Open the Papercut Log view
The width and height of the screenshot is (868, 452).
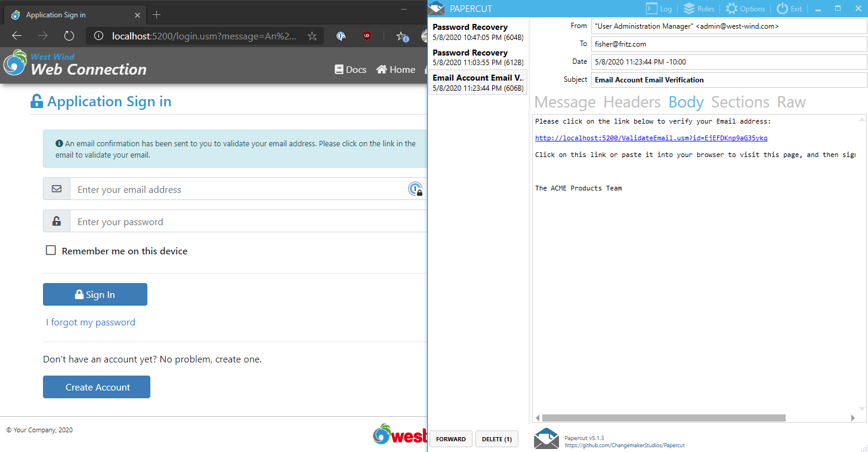[659, 9]
